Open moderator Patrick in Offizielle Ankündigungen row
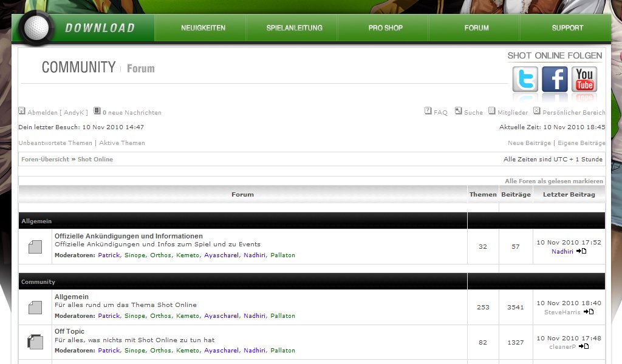Image resolution: width=622 pixels, height=364 pixels. point(109,255)
